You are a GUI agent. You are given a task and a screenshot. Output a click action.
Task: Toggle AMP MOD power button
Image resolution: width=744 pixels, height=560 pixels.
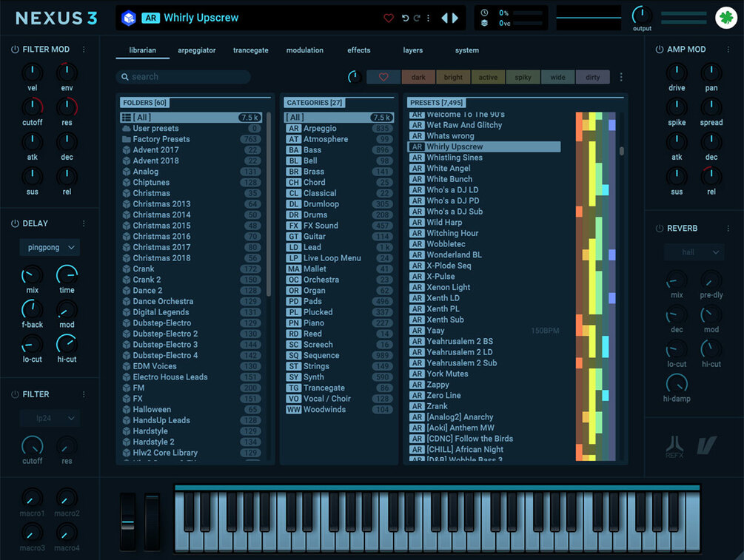pos(659,50)
